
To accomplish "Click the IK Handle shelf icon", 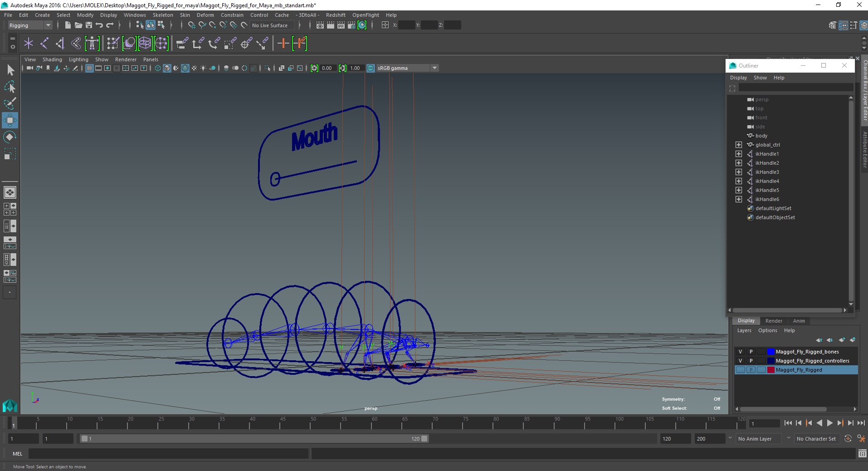I will coord(60,44).
